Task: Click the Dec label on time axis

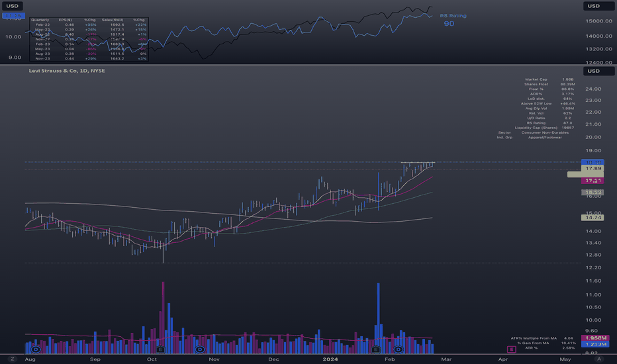Action: point(273,359)
